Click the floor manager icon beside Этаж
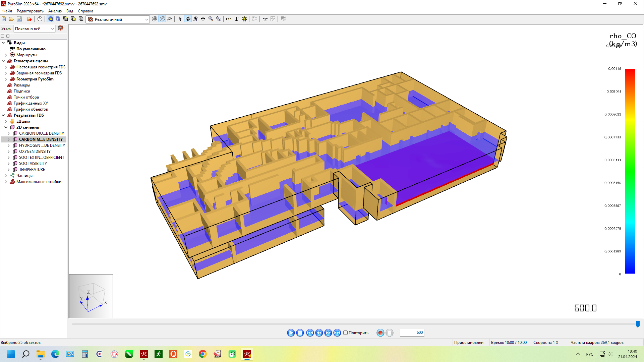Screen dimensions: 644x362 tap(60, 28)
